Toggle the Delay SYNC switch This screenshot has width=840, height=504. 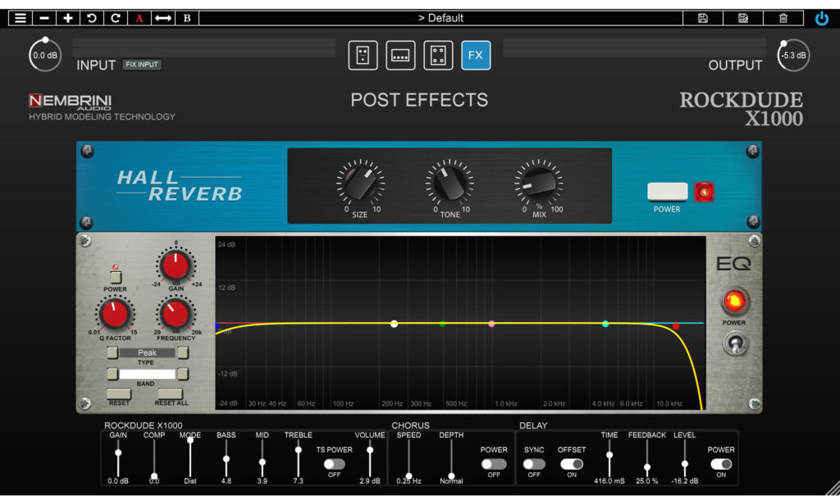point(534,464)
